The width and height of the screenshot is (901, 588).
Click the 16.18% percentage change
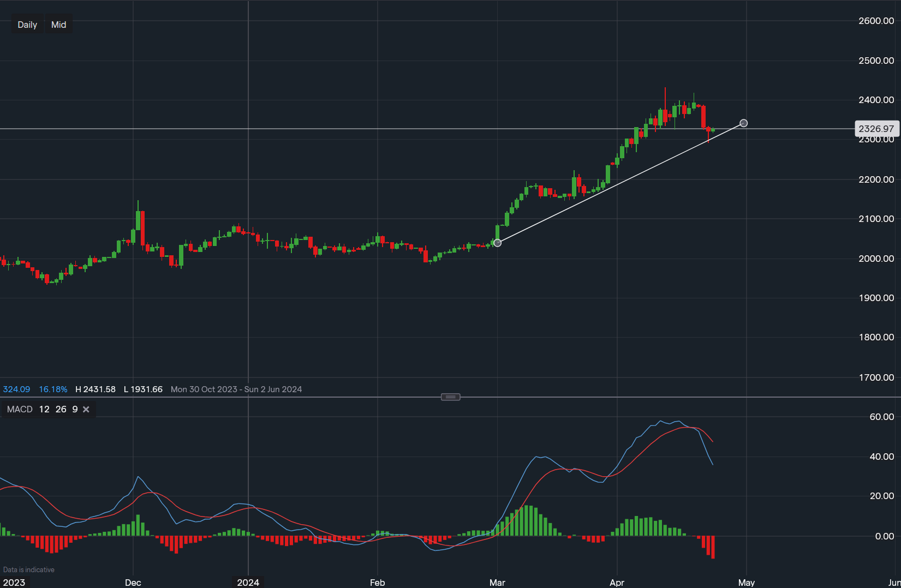[x=52, y=389]
